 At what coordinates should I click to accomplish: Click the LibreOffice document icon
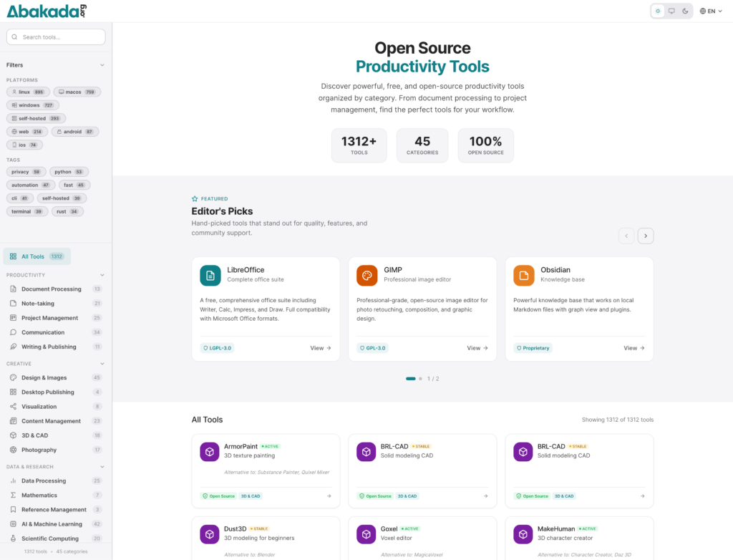210,276
